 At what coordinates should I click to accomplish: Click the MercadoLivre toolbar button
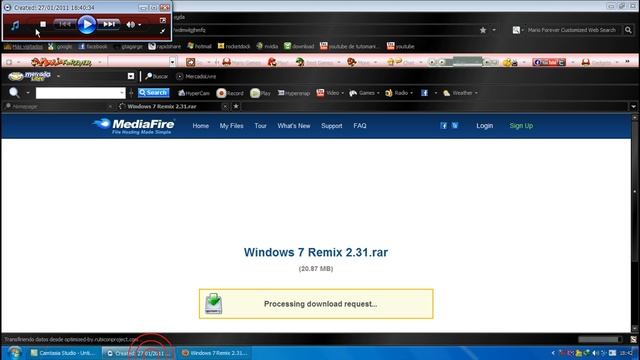point(196,76)
